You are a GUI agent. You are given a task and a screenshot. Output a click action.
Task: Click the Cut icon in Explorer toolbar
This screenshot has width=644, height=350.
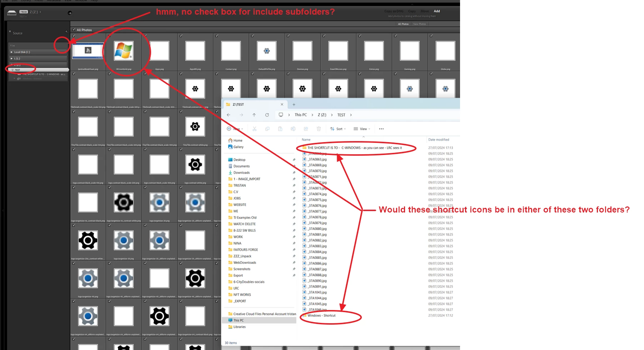(254, 129)
